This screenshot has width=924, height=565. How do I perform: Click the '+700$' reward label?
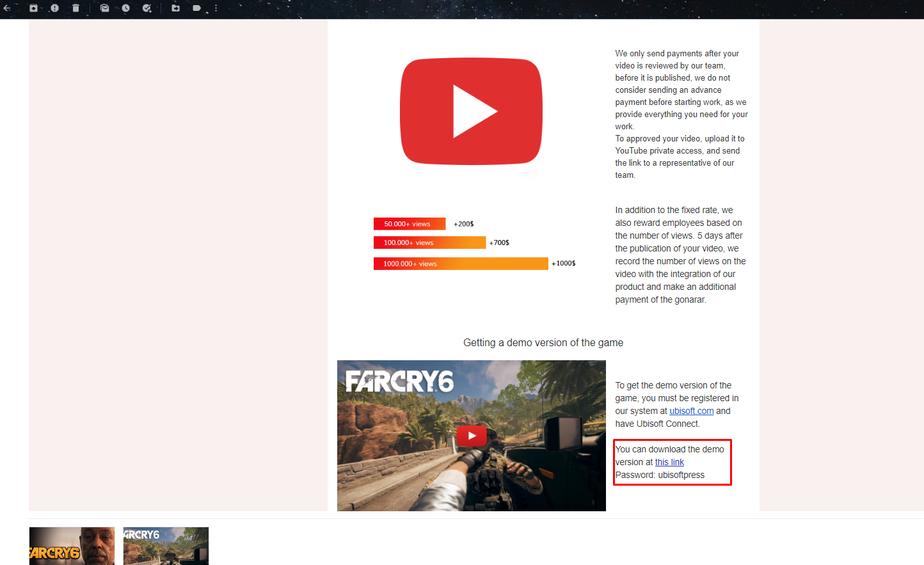coord(500,243)
